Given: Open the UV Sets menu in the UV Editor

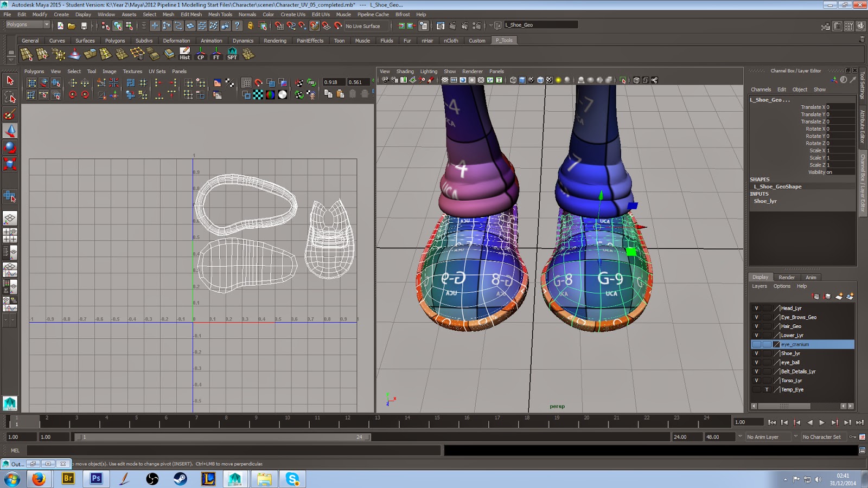Looking at the screenshot, I should 156,71.
